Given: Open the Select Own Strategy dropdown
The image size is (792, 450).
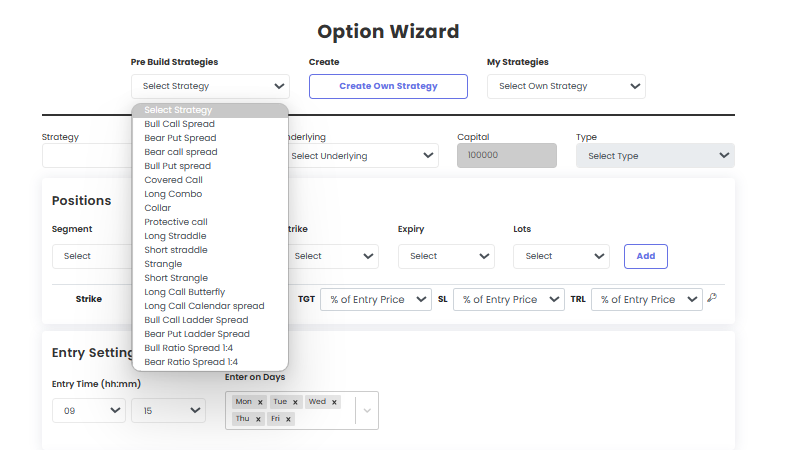Looking at the screenshot, I should click(x=566, y=86).
